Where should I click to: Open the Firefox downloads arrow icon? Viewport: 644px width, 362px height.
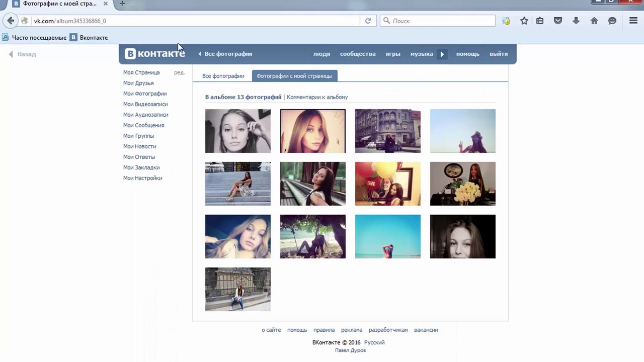coord(576,21)
